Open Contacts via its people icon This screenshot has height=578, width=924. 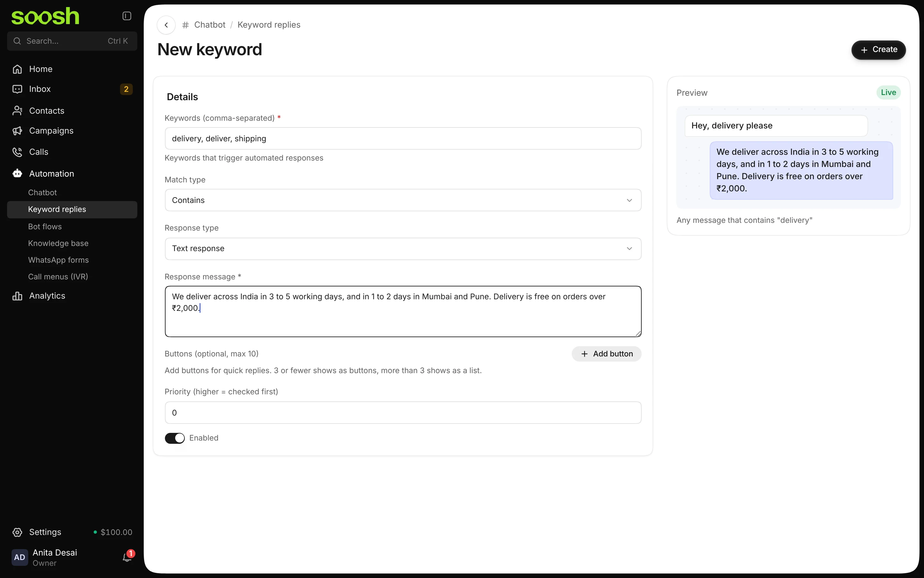coord(17,111)
